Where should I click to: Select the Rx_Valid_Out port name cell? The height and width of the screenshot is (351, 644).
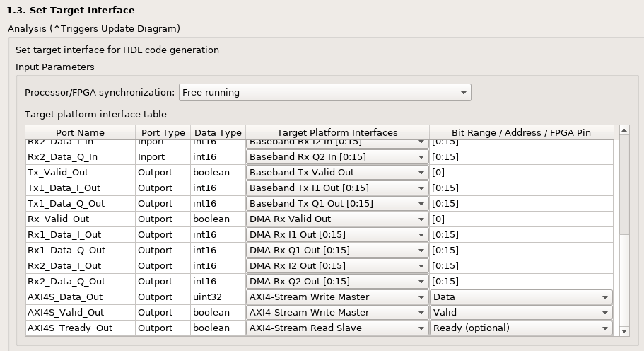pos(80,219)
